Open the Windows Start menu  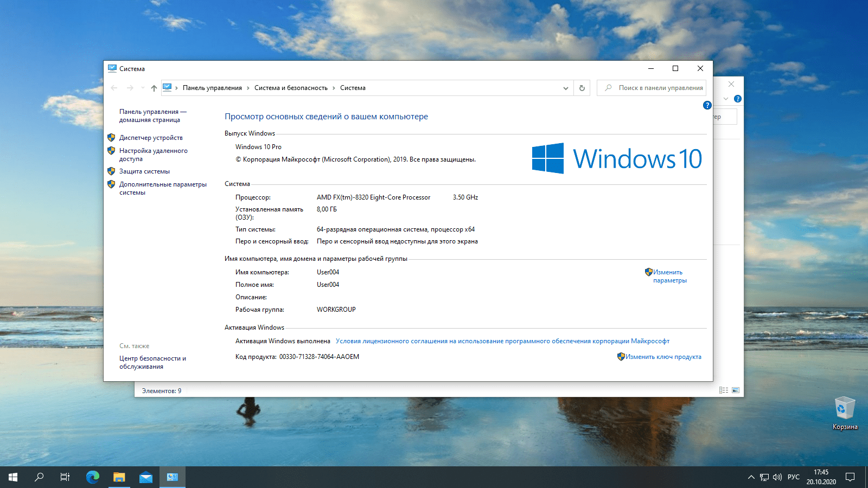pos(13,477)
